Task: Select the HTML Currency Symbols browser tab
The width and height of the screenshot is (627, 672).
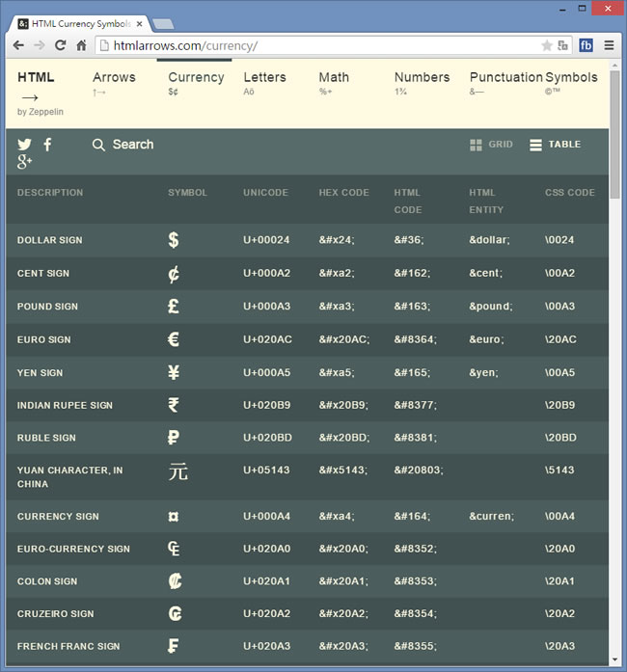Action: 81,24
